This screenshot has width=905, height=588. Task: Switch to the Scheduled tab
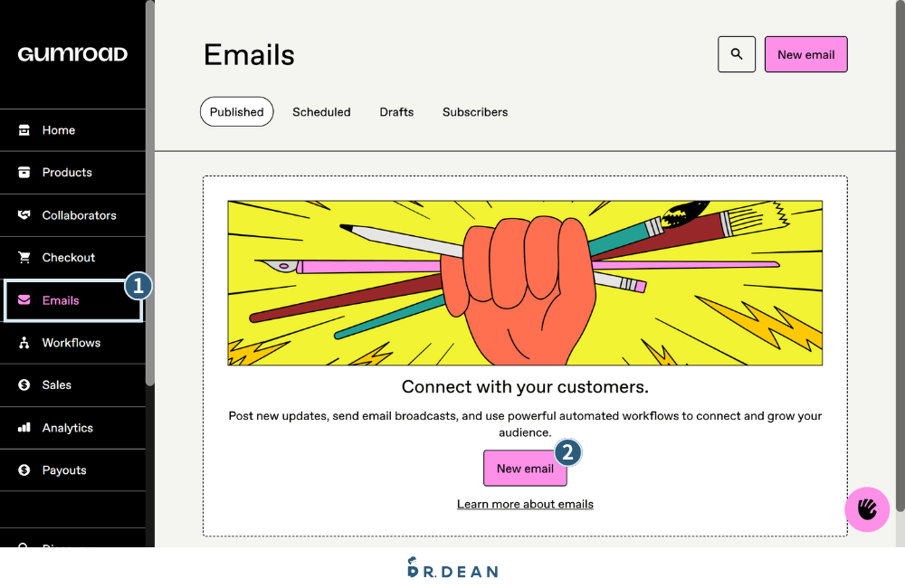(321, 112)
